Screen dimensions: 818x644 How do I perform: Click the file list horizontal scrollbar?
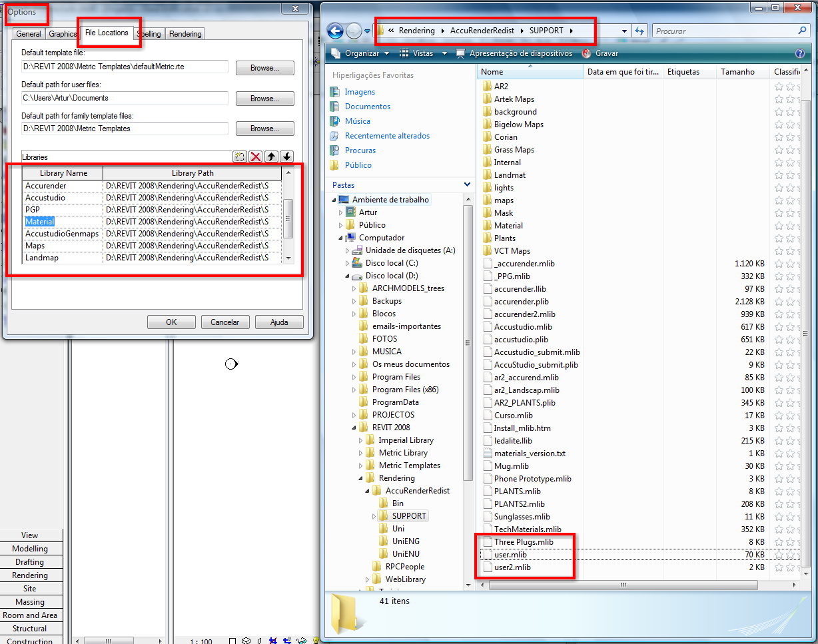[623, 586]
